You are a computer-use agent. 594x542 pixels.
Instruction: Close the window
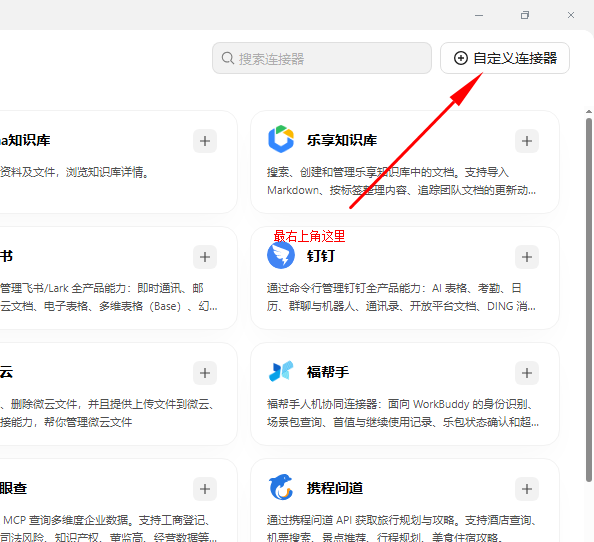[x=571, y=15]
